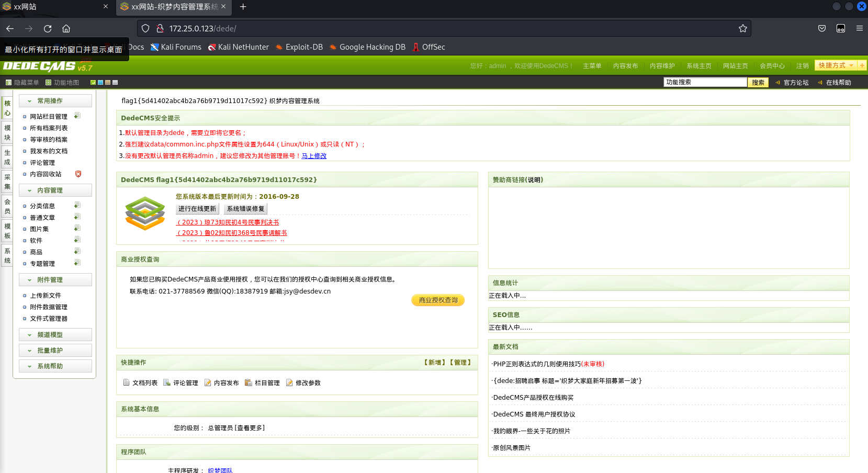Viewport: 868px width, 473px height.
Task: Reload the page with browser refresh icon
Action: point(48,28)
